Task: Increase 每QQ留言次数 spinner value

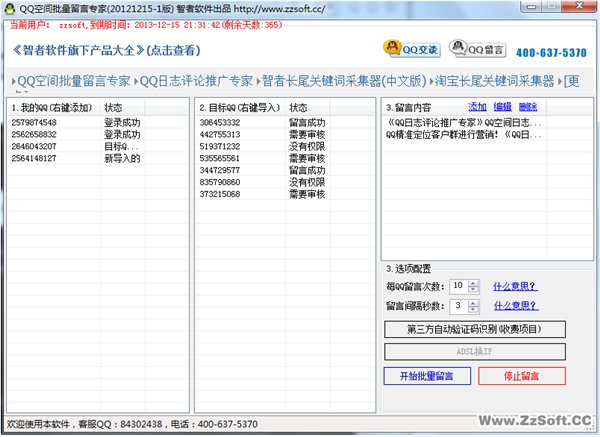Action: tap(473, 284)
